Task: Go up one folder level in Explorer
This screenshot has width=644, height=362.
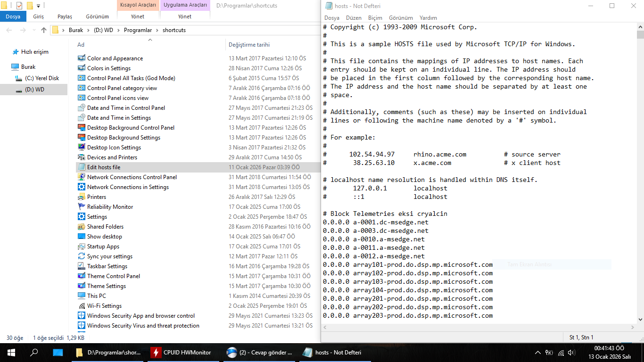Action: click(44, 30)
